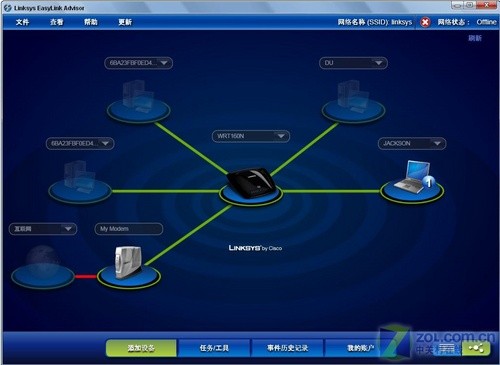Select the WRT160N router icon
500x365 pixels.
tap(251, 184)
